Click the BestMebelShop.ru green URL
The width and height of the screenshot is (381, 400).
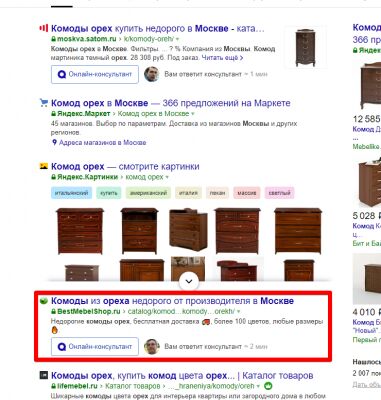[89, 312]
